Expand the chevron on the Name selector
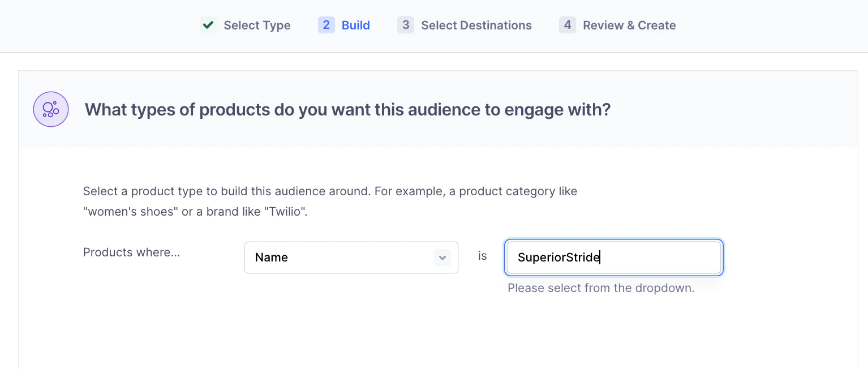This screenshot has width=868, height=369. 442,257
